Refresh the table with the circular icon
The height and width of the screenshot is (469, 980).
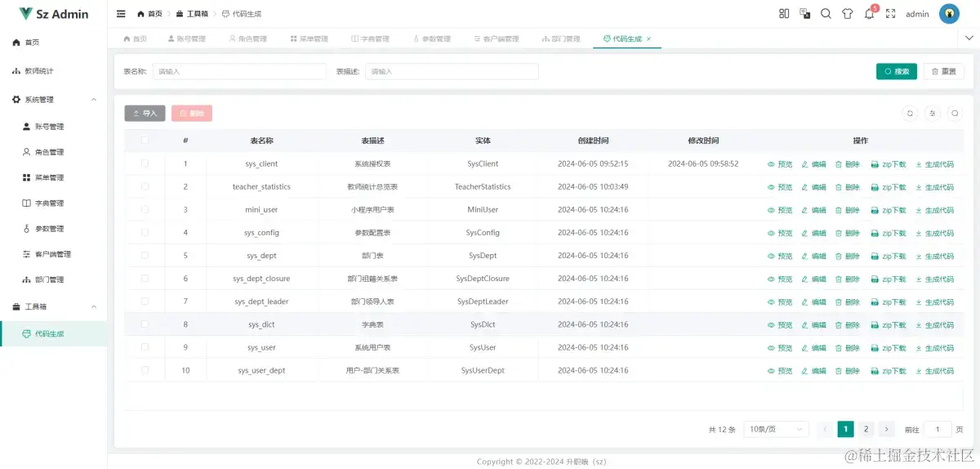pyautogui.click(x=910, y=114)
